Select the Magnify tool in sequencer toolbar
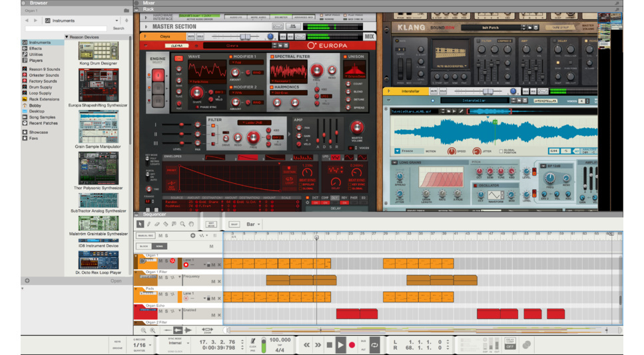The width and height of the screenshot is (644, 355). [x=182, y=224]
